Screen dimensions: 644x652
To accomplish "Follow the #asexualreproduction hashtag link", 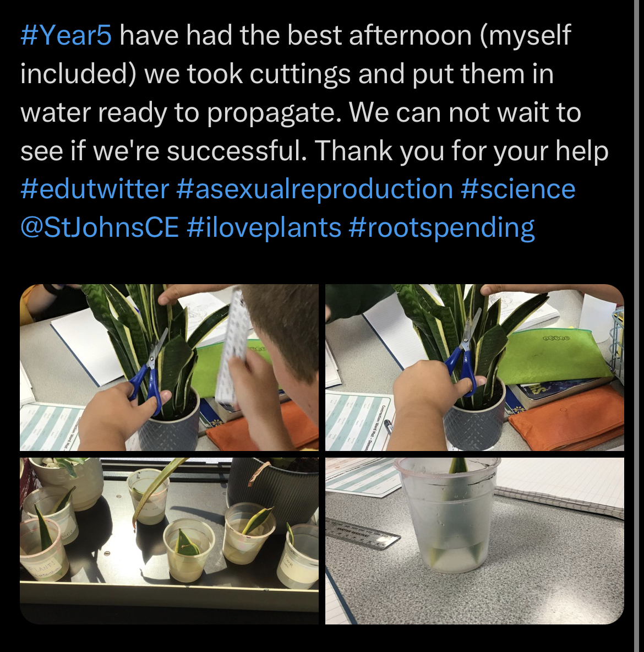I will click(315, 189).
